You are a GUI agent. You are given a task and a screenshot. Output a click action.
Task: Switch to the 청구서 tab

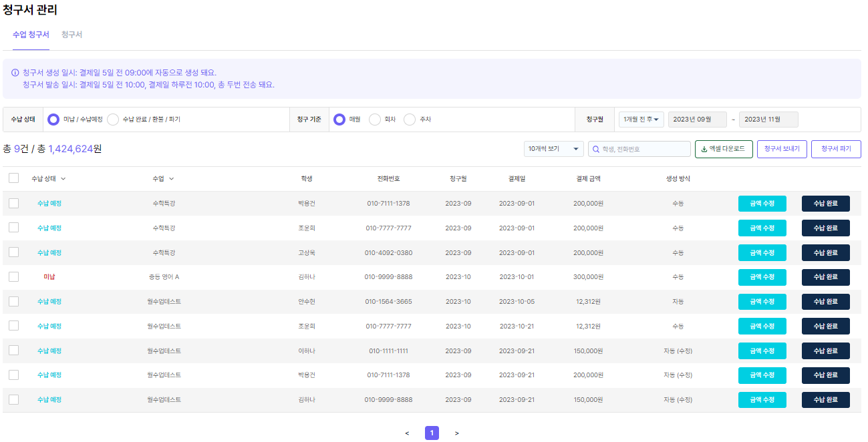pyautogui.click(x=71, y=34)
